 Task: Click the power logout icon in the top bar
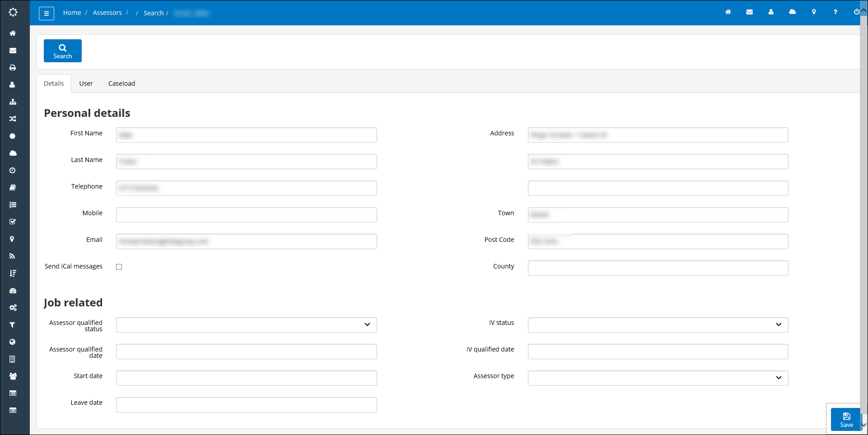857,12
